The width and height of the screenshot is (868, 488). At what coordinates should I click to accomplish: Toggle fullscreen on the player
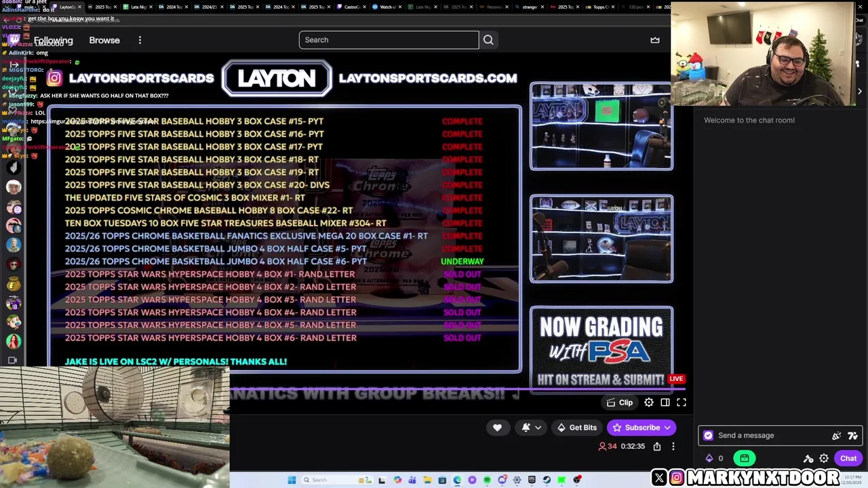(682, 403)
